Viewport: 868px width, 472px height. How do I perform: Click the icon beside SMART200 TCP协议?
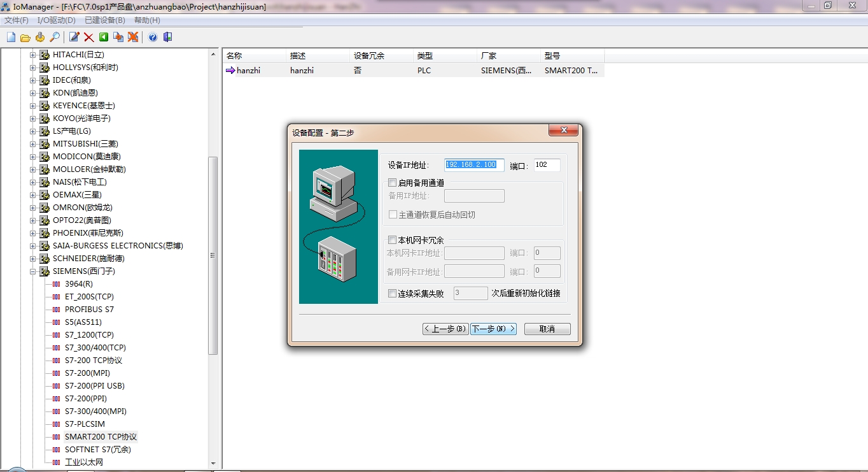coord(57,437)
